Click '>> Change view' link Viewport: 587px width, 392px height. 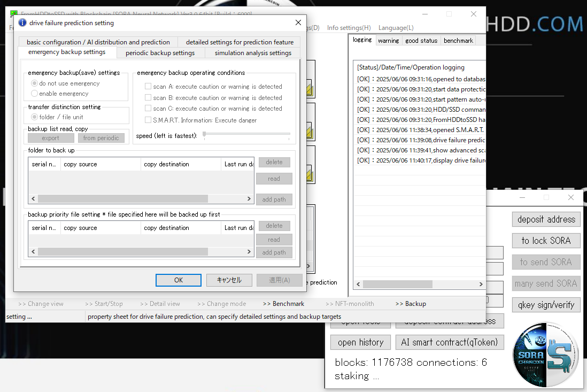(41, 304)
